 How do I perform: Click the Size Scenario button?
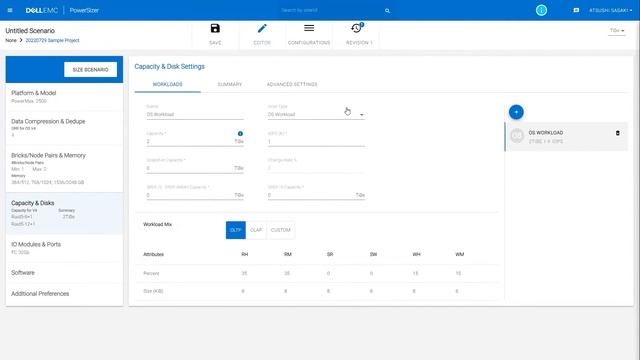click(x=90, y=69)
